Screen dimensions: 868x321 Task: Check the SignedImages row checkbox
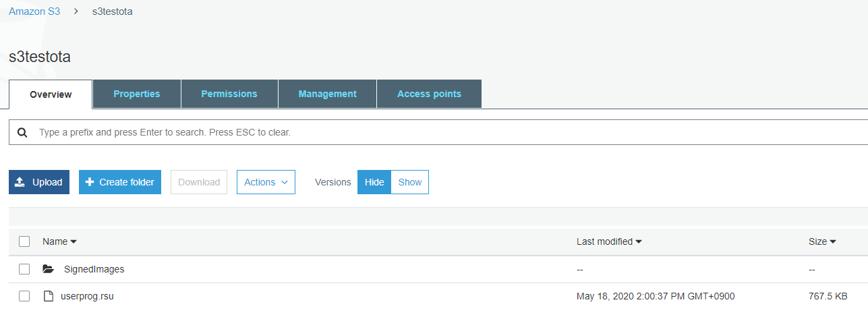pyautogui.click(x=24, y=269)
